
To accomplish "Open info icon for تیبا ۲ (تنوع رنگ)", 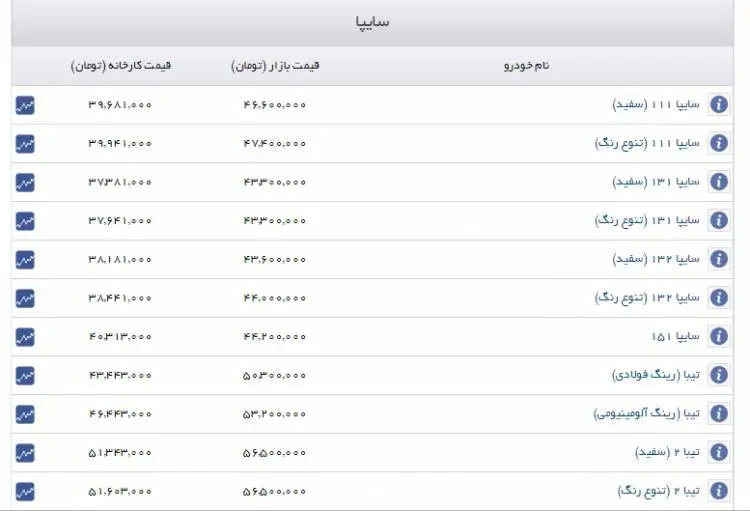I will 718,491.
